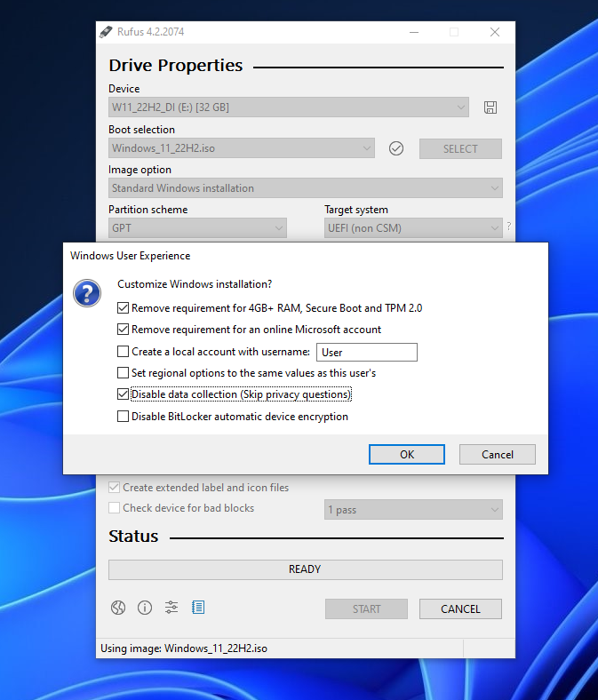The height and width of the screenshot is (700, 598).
Task: Show the log icon
Action: pyautogui.click(x=198, y=608)
